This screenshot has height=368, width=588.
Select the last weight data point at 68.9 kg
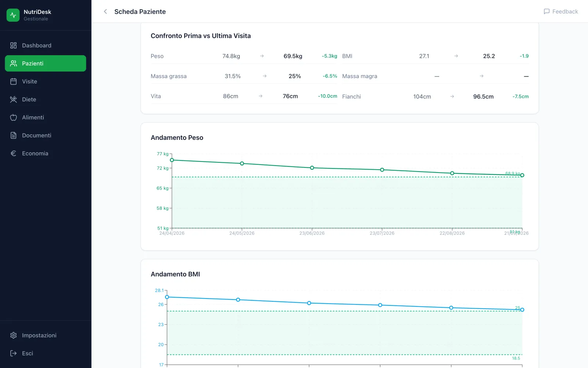pos(522,175)
